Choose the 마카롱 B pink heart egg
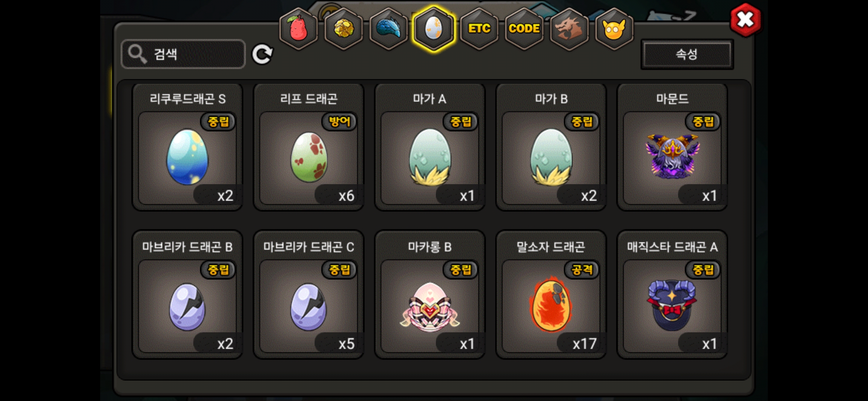Screen dimensions: 868x401 click(430, 295)
